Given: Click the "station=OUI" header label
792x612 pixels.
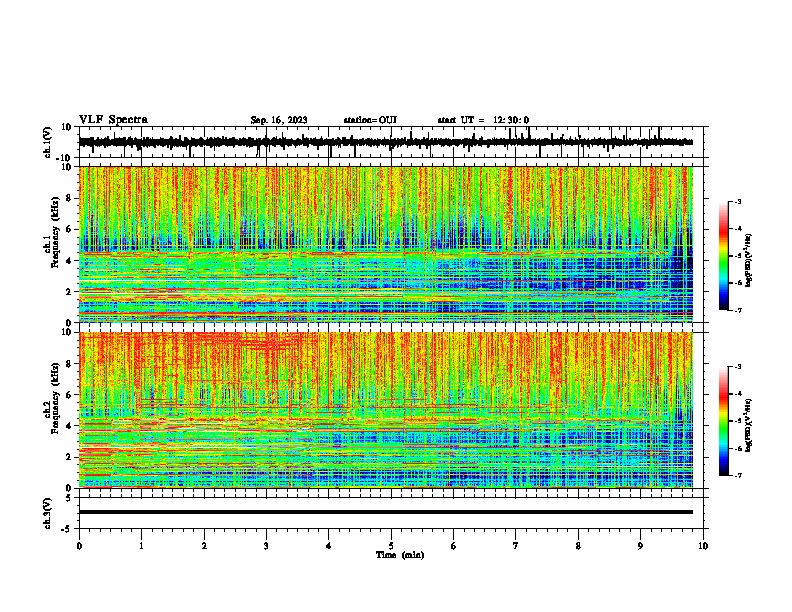Looking at the screenshot, I should tap(370, 120).
